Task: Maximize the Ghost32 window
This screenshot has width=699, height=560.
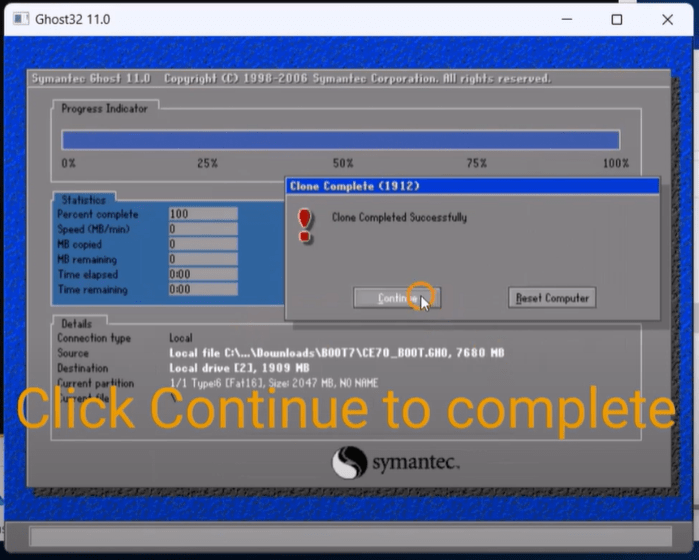Action: 616,19
